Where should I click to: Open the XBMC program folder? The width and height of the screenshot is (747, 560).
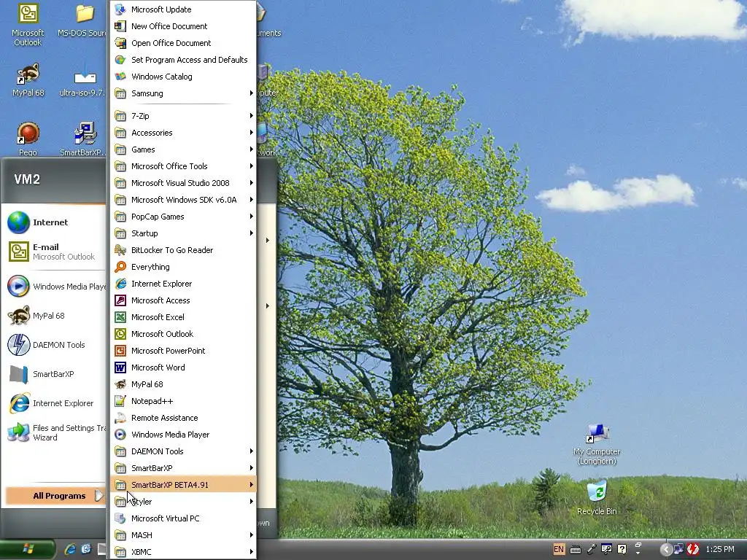pos(183,552)
